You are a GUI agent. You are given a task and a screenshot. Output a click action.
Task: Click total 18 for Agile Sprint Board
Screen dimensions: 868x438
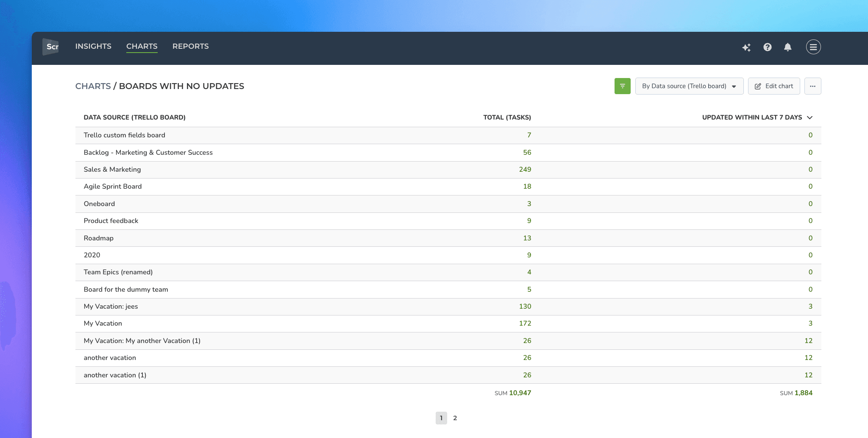tap(527, 187)
